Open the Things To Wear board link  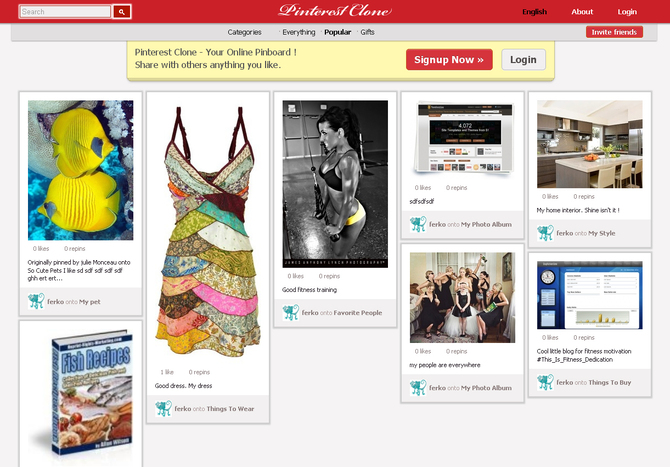[230, 409]
